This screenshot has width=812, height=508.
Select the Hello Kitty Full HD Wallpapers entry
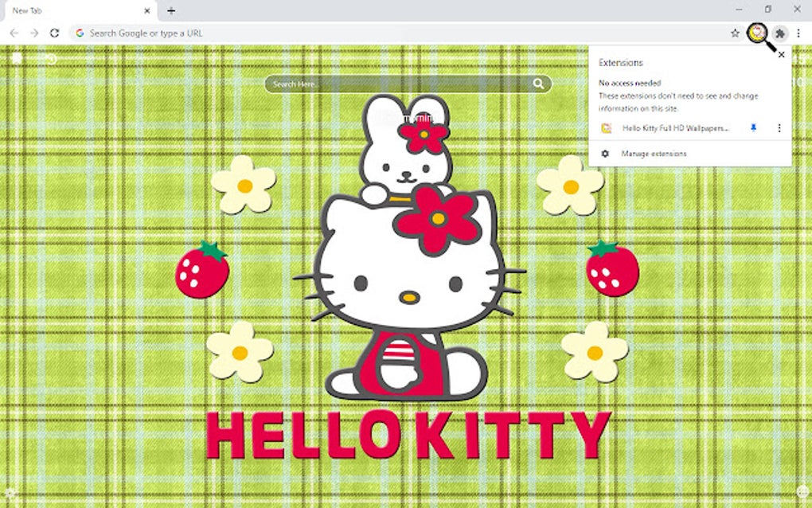675,128
